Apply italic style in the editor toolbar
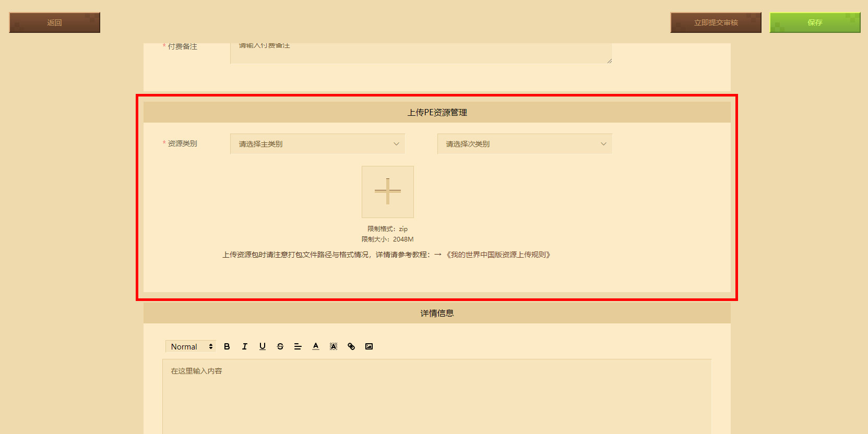Image resolution: width=868 pixels, height=434 pixels. tap(245, 346)
